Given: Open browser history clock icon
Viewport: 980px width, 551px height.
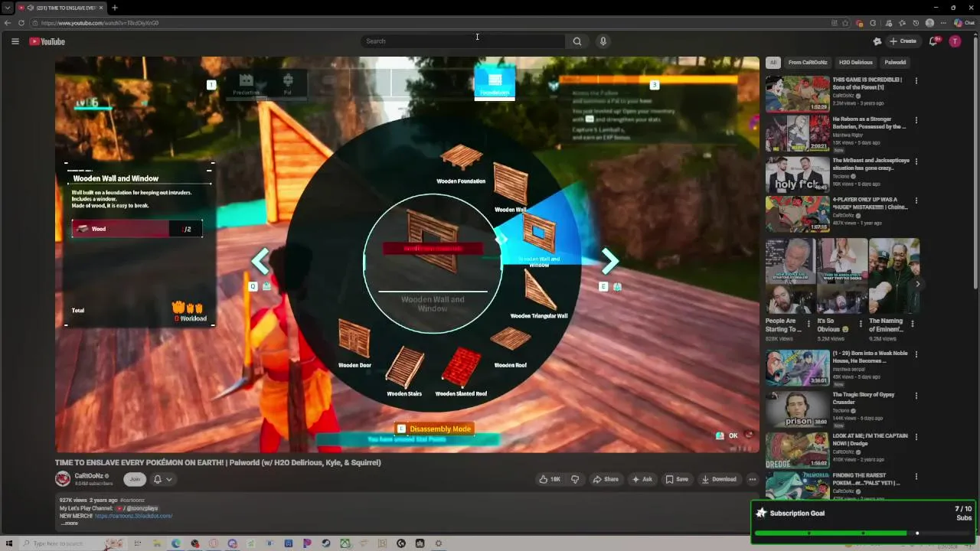Looking at the screenshot, I should click(916, 23).
